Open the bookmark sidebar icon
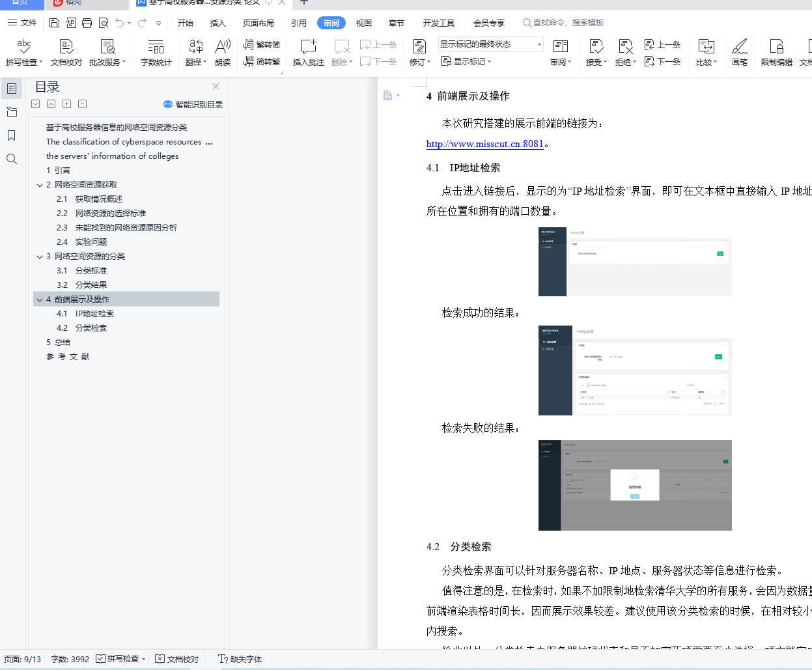This screenshot has width=812, height=670. tap(12, 135)
